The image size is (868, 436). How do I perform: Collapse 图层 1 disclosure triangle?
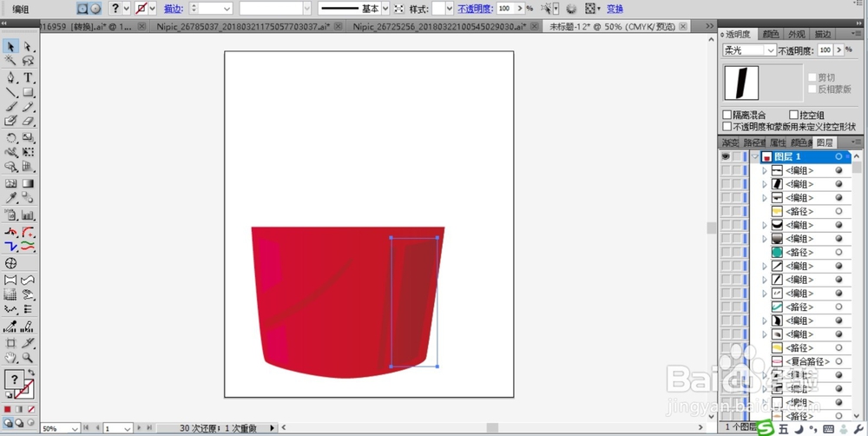click(755, 157)
